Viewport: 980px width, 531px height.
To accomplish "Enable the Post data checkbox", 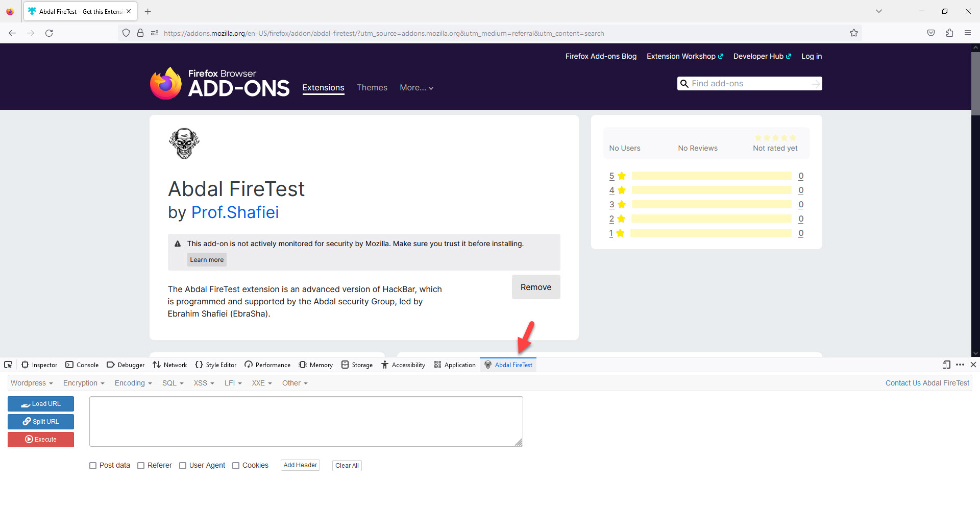I will pyautogui.click(x=93, y=466).
